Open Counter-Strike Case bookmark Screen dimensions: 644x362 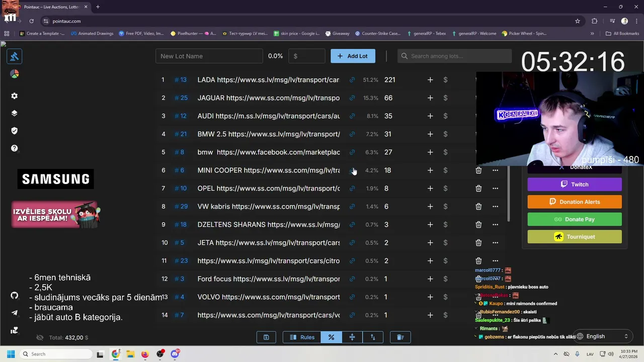378,34
